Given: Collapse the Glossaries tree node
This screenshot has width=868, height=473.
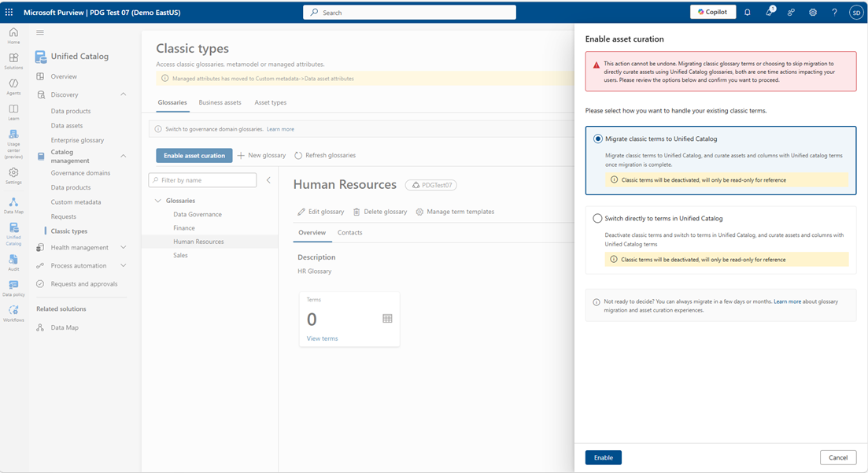Looking at the screenshot, I should [x=157, y=200].
